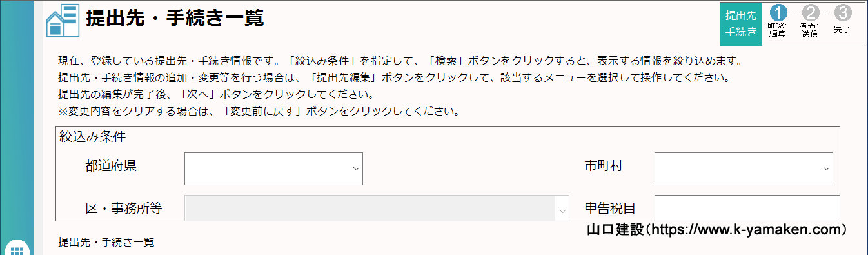
Task: Expand the greyed 区・事務所等 dropdown
Action: (377, 208)
